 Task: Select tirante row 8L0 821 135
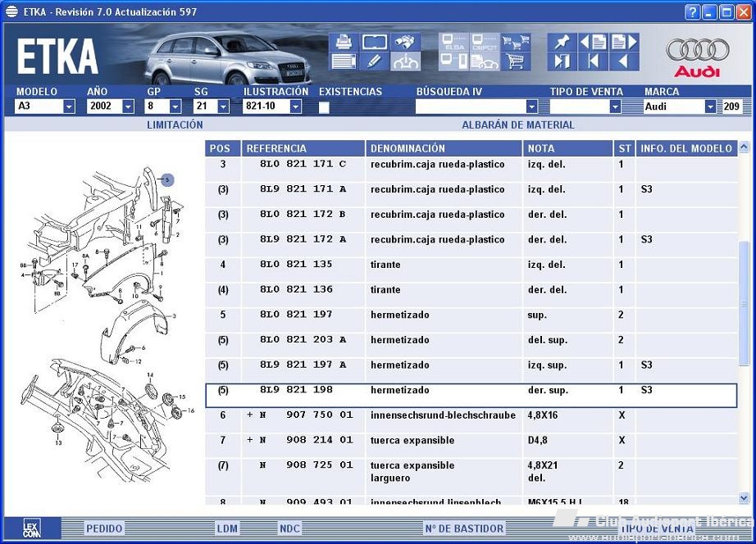[x=471, y=270]
